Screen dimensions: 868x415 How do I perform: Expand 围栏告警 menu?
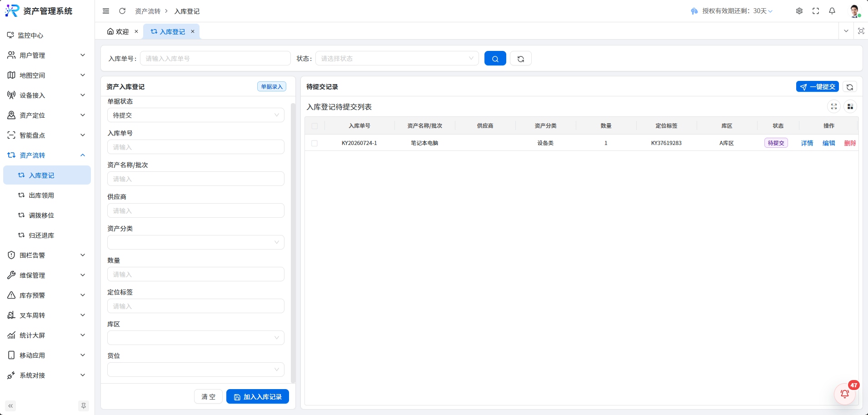pyautogui.click(x=47, y=255)
